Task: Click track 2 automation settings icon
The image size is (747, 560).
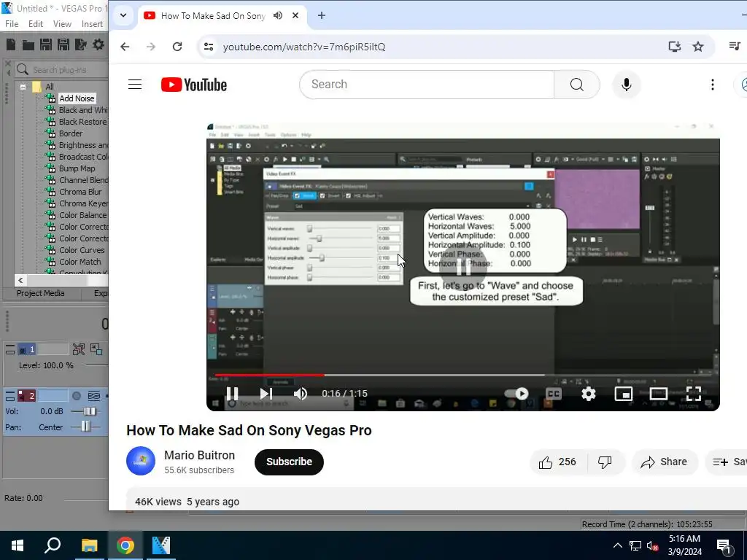Action: pos(94,396)
